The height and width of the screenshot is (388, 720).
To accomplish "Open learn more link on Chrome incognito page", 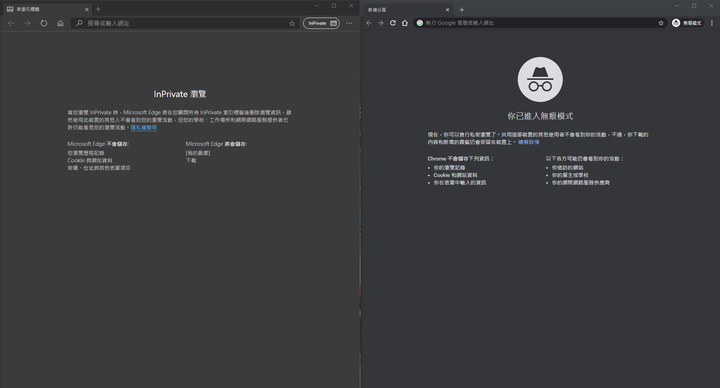I will tap(529, 142).
